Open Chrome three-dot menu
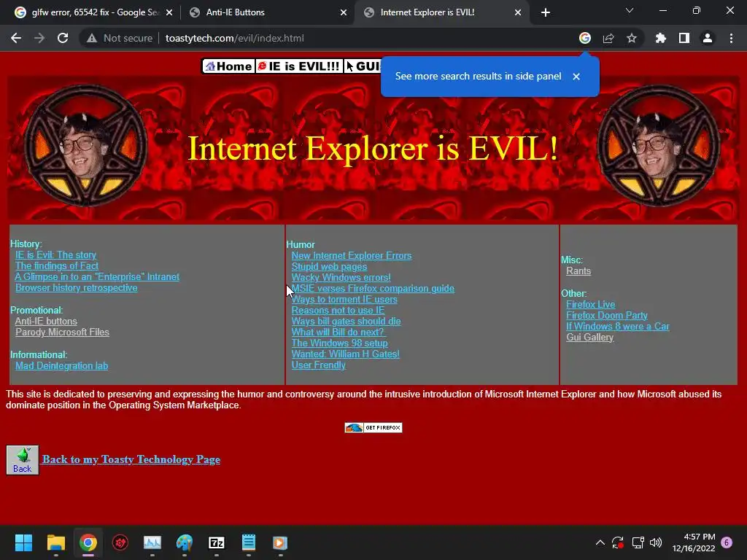Image resolution: width=747 pixels, height=560 pixels. coord(731,38)
